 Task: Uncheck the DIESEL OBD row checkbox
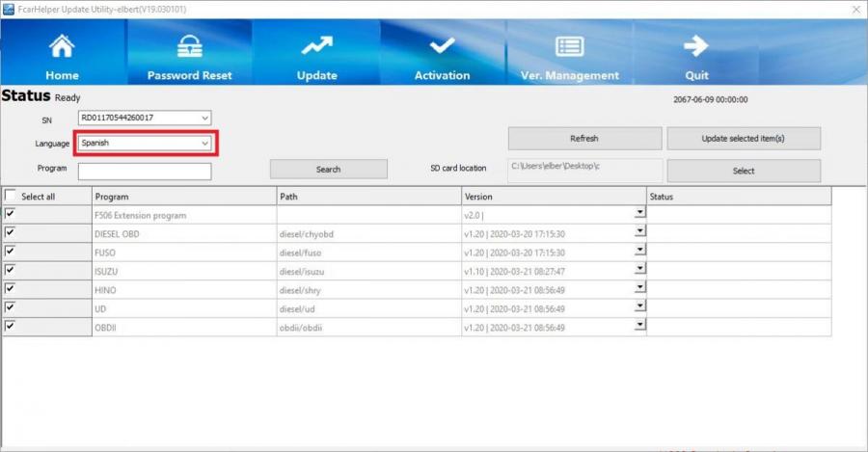(x=11, y=232)
